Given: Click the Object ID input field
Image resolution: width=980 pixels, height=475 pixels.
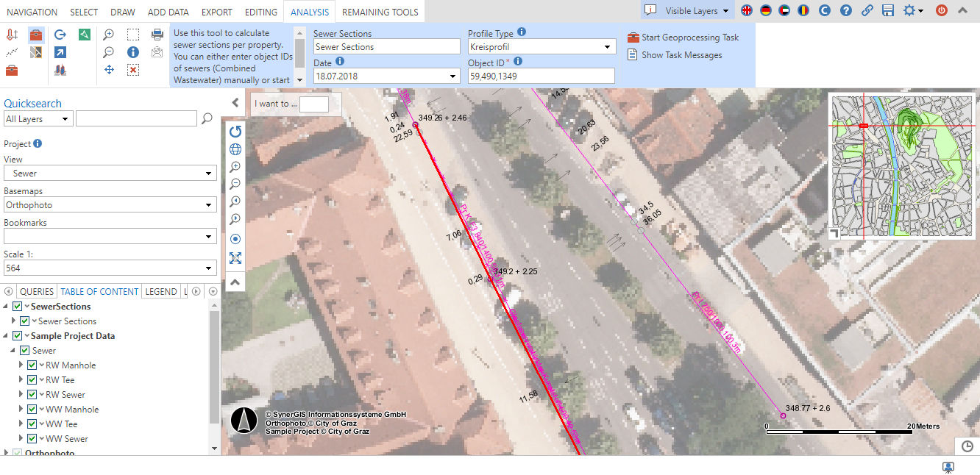Looking at the screenshot, I should point(541,76).
